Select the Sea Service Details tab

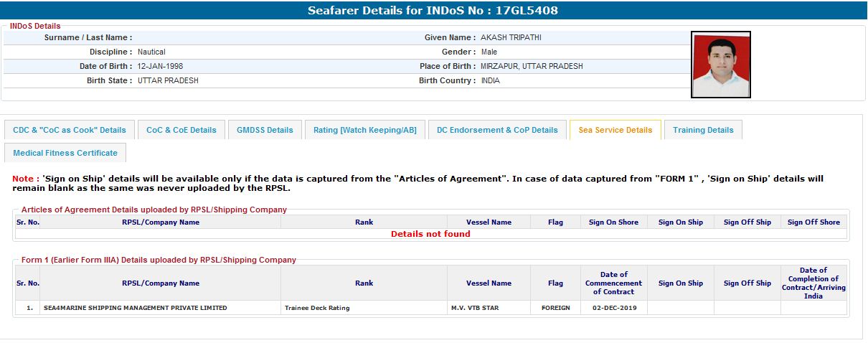(615, 130)
